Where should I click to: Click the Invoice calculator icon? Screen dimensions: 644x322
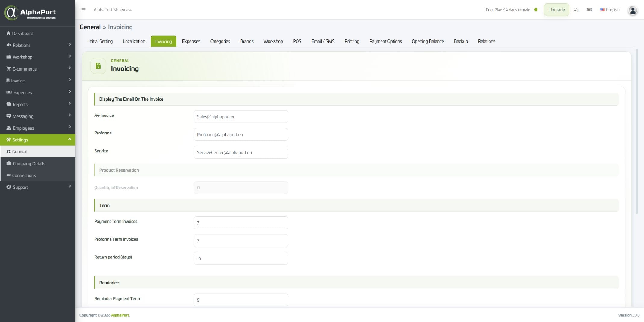pyautogui.click(x=8, y=80)
